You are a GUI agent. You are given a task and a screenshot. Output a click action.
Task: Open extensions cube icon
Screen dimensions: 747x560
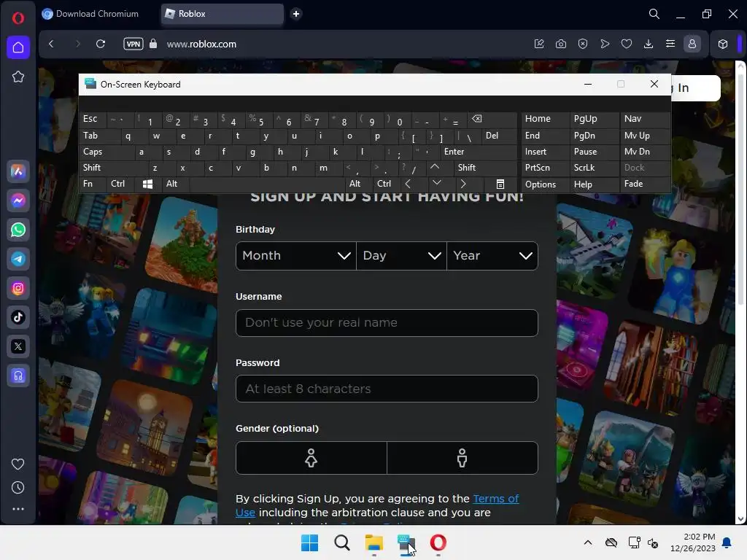click(x=723, y=44)
